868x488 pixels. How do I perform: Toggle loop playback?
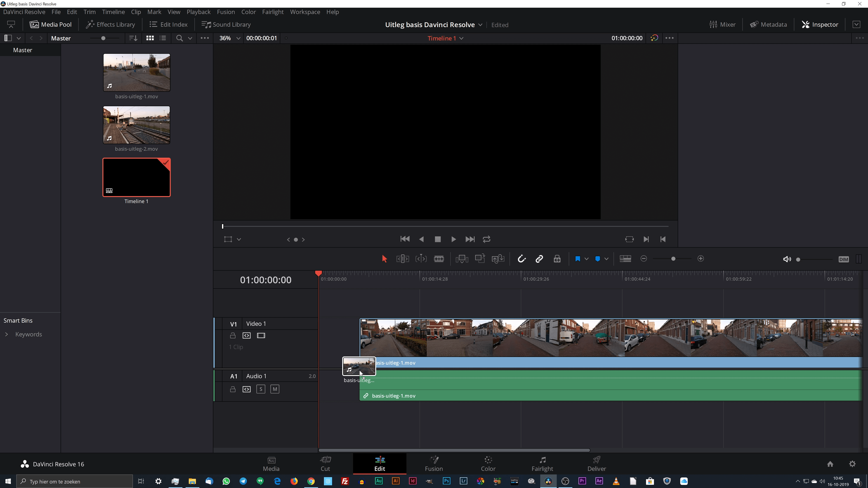(487, 239)
